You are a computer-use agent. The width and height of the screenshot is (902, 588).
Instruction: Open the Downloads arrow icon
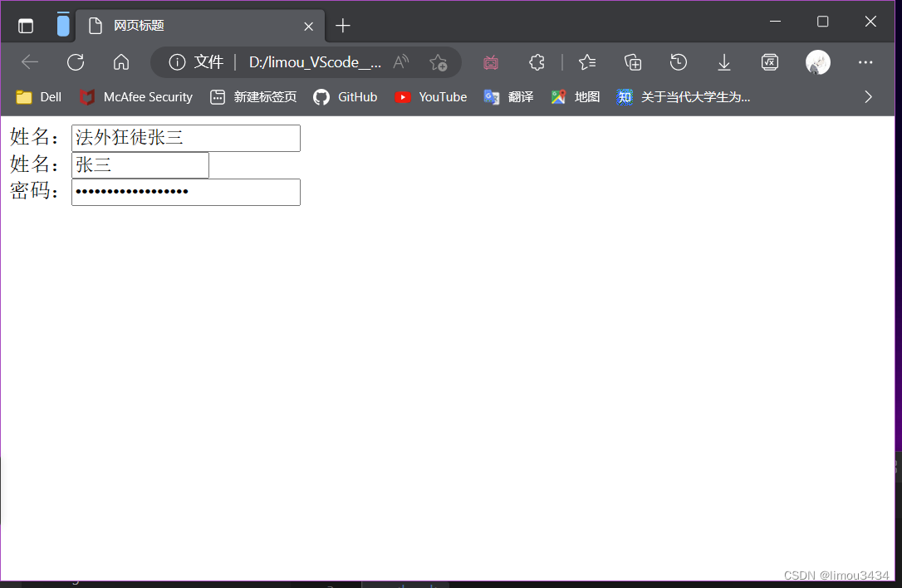724,62
